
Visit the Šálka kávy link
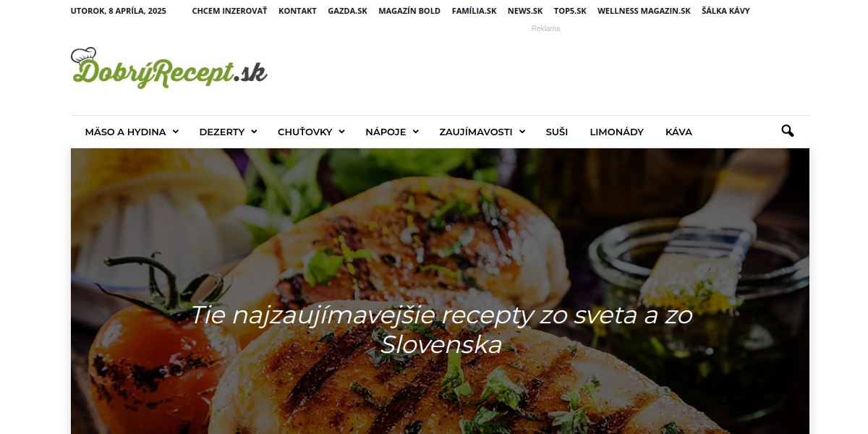tap(726, 11)
